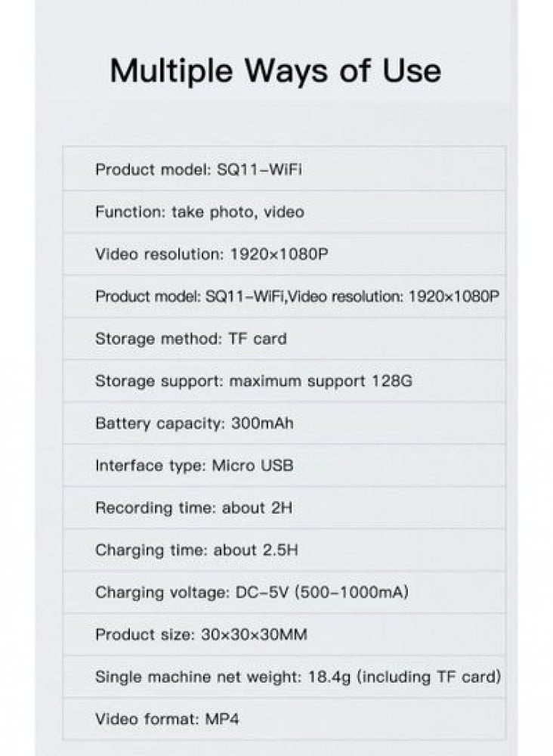Click the combined model and resolution row
This screenshot has height=756, width=553.
pyautogui.click(x=297, y=296)
